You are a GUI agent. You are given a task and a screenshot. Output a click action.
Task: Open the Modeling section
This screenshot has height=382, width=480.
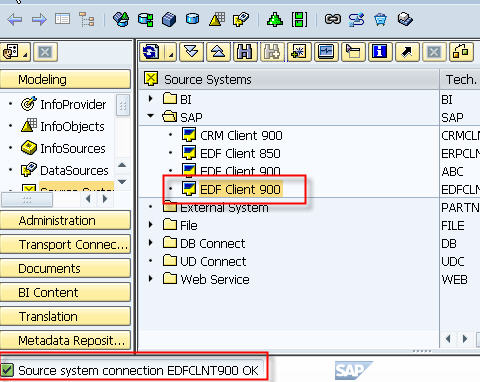point(65,79)
